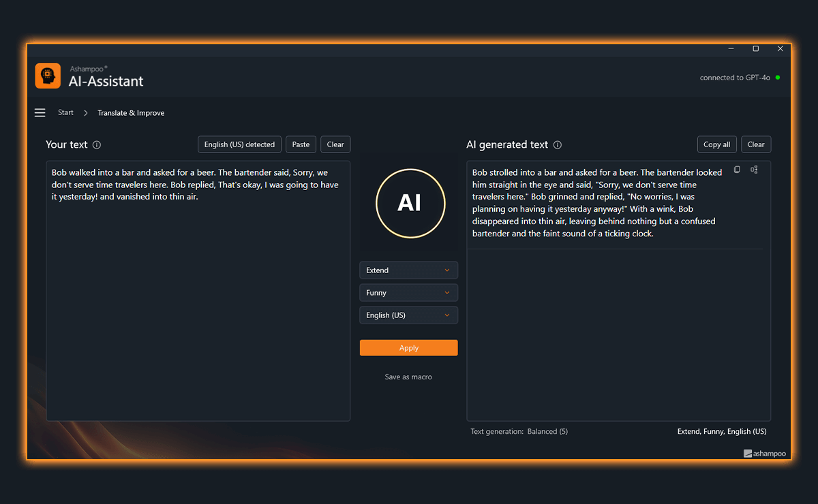The image size is (818, 504).
Task: Expand the Extend mode dropdown
Action: [408, 270]
